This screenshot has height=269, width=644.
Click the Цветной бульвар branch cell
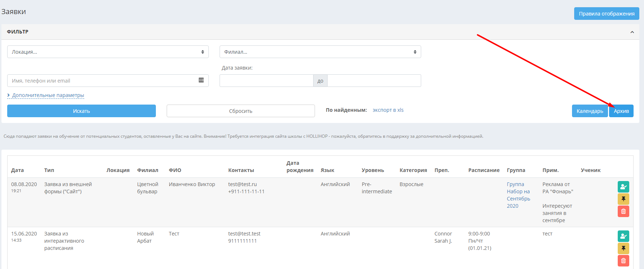click(148, 188)
